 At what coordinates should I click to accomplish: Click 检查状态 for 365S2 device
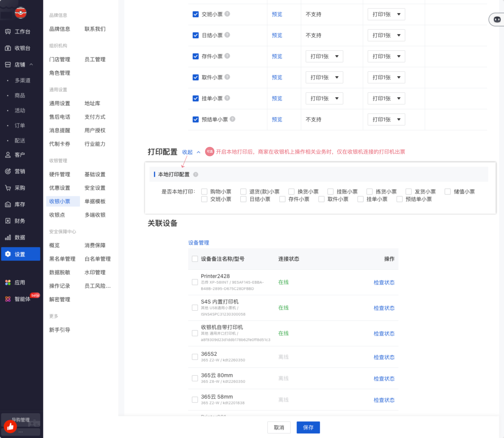tap(384, 357)
